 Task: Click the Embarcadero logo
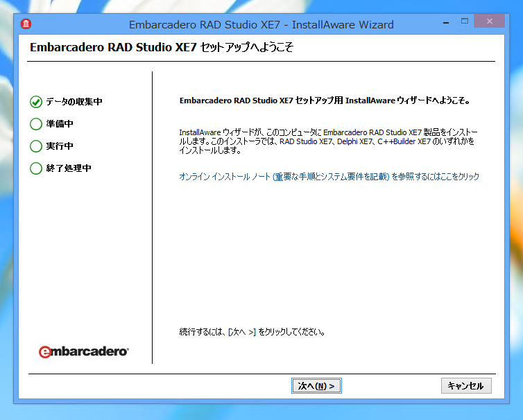[x=83, y=351]
